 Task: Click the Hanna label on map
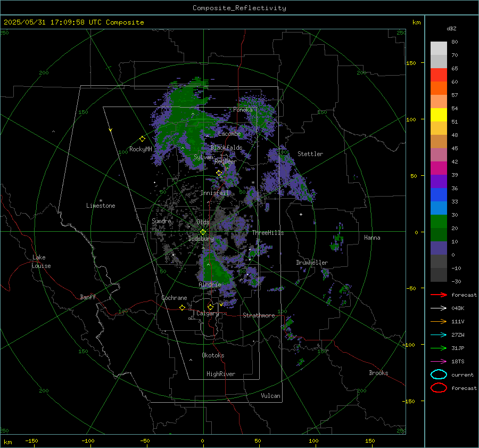click(372, 238)
